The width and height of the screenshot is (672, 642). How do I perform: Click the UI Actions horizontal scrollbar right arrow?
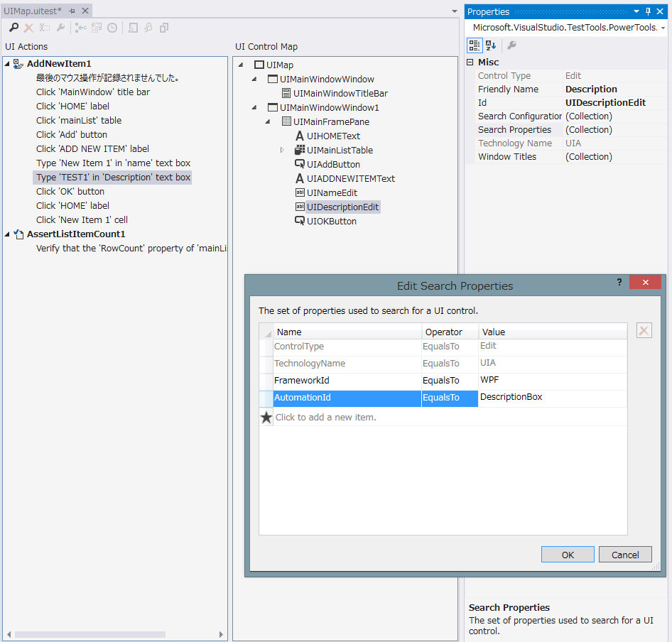(221, 634)
